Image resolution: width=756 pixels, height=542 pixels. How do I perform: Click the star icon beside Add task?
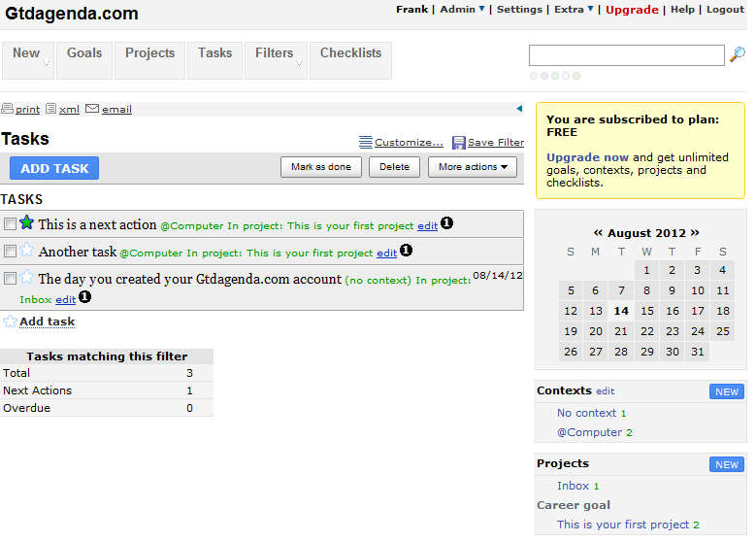coord(10,321)
